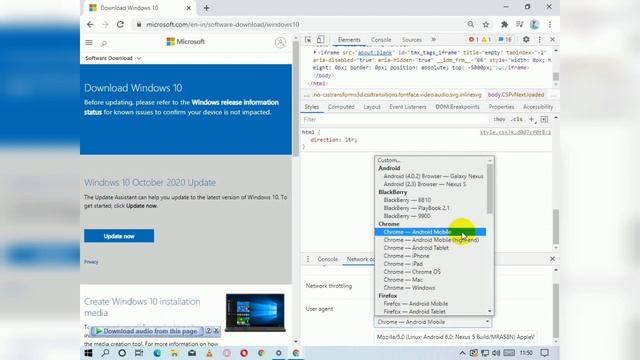This screenshot has height=360, width=640.
Task: Open Windows Start menu
Action: click(88, 353)
